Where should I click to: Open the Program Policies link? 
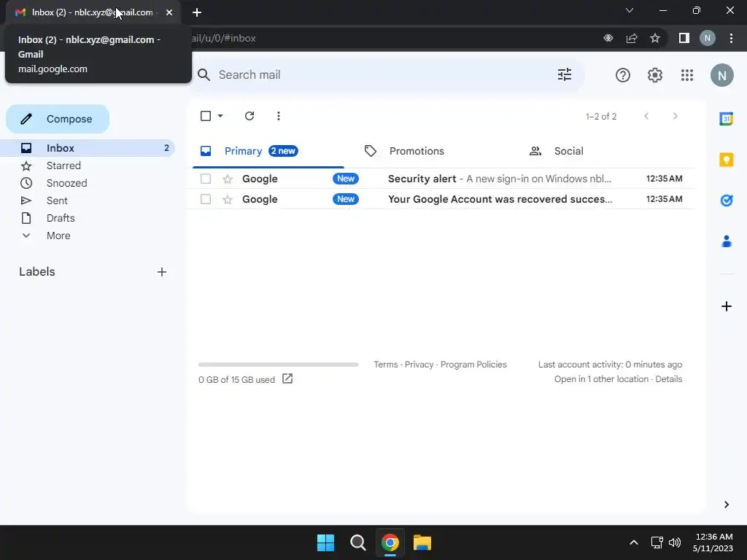tap(473, 365)
